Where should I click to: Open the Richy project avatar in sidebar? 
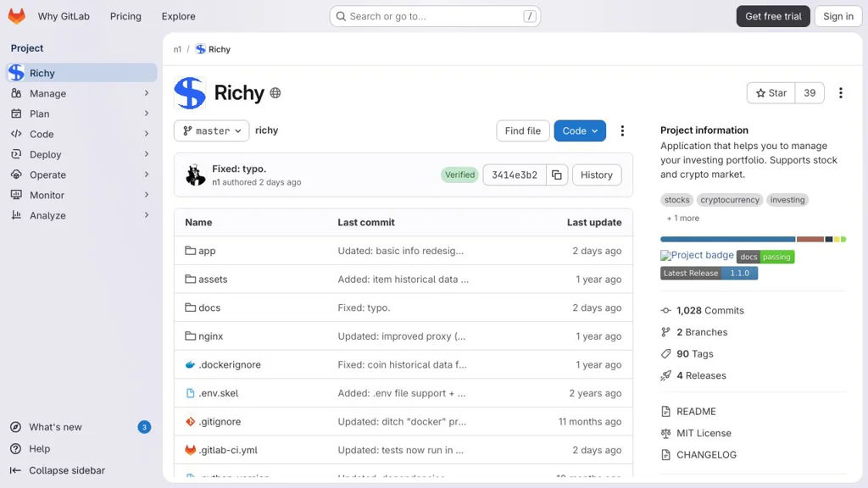(17, 73)
